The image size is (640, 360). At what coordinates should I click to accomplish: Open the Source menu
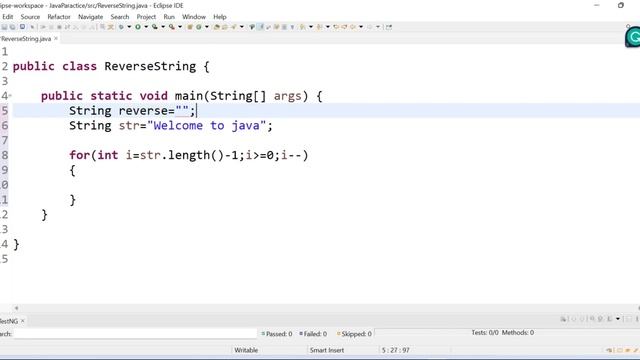(30, 17)
